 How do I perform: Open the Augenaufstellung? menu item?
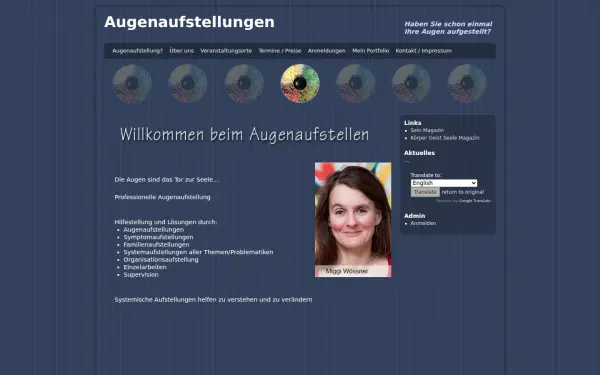pyautogui.click(x=137, y=51)
